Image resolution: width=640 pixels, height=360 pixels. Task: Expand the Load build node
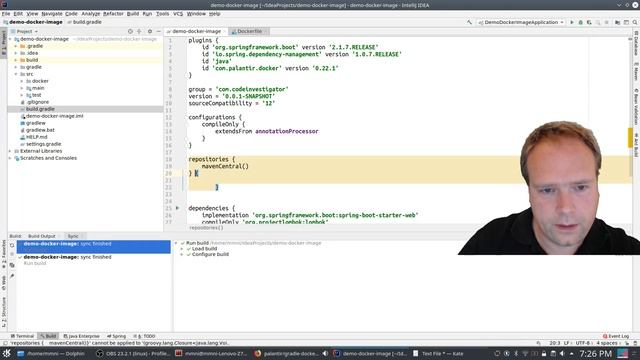click(x=182, y=249)
